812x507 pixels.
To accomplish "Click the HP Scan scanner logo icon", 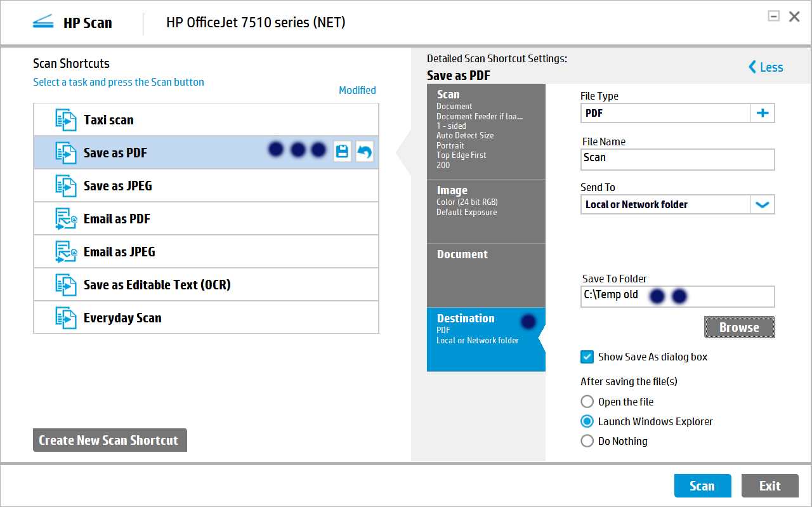I will [43, 23].
